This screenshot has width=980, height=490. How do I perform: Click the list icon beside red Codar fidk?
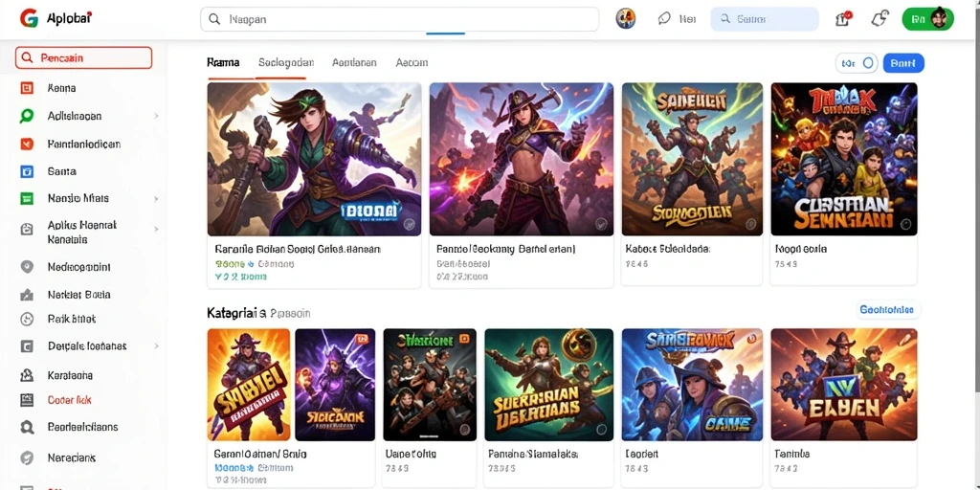tap(27, 399)
